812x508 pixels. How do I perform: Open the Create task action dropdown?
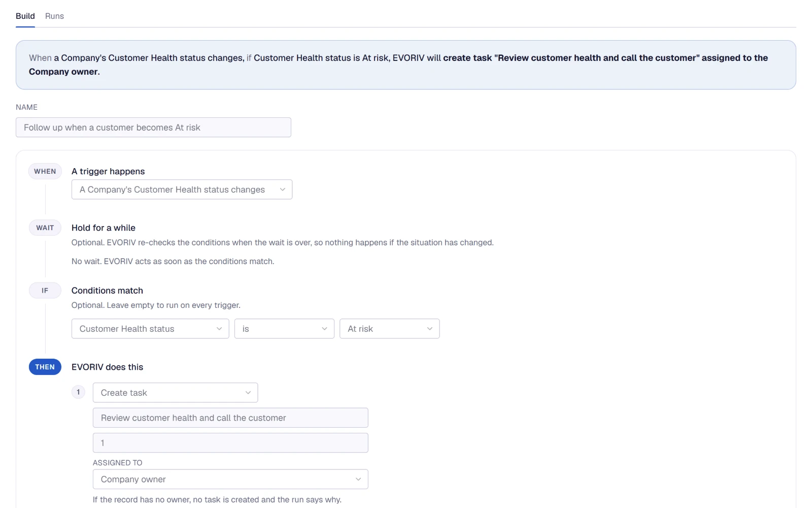coord(175,393)
